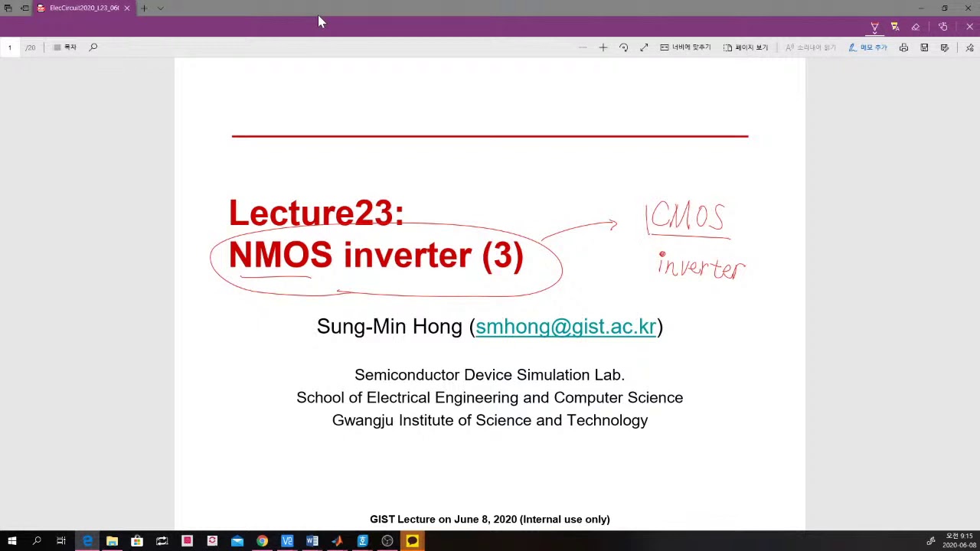Open Microsoft Word from taskbar
The height and width of the screenshot is (551, 980).
coord(312,541)
